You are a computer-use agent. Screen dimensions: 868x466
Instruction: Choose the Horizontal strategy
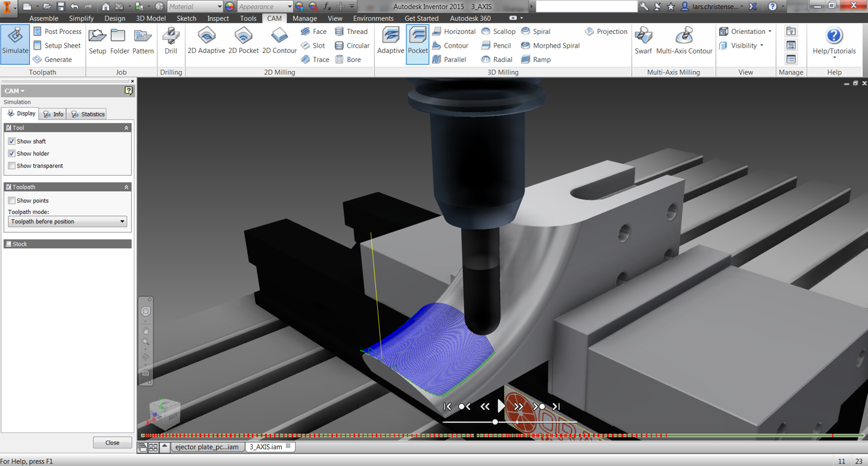[454, 31]
